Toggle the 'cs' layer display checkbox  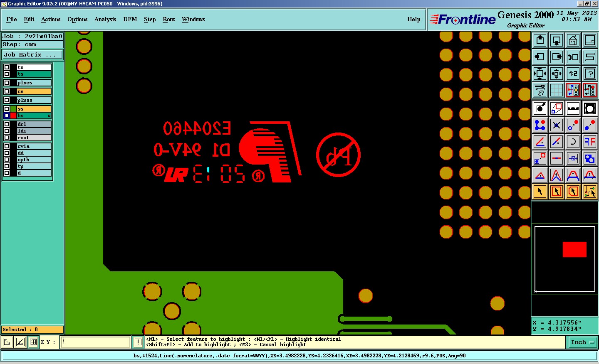(x=7, y=91)
